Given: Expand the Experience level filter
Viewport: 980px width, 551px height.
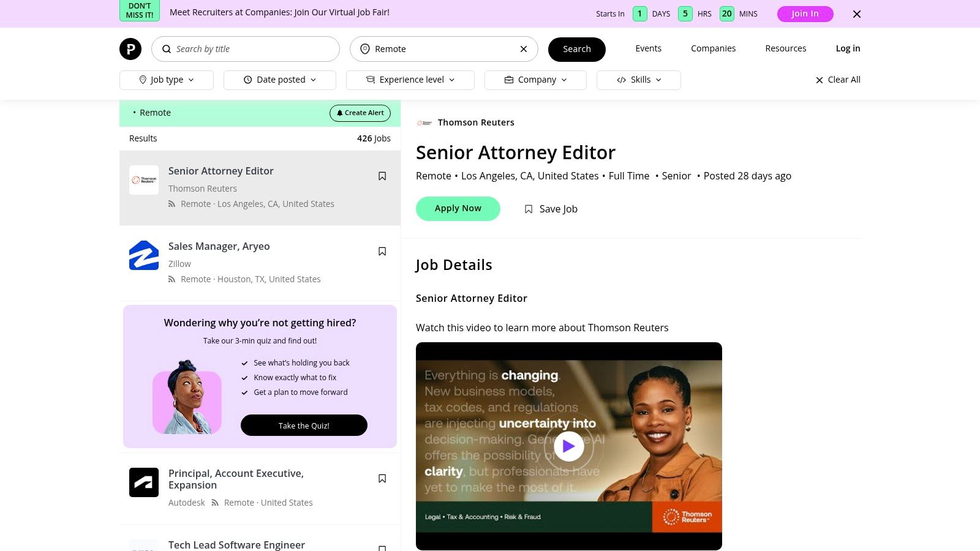Looking at the screenshot, I should [x=410, y=80].
